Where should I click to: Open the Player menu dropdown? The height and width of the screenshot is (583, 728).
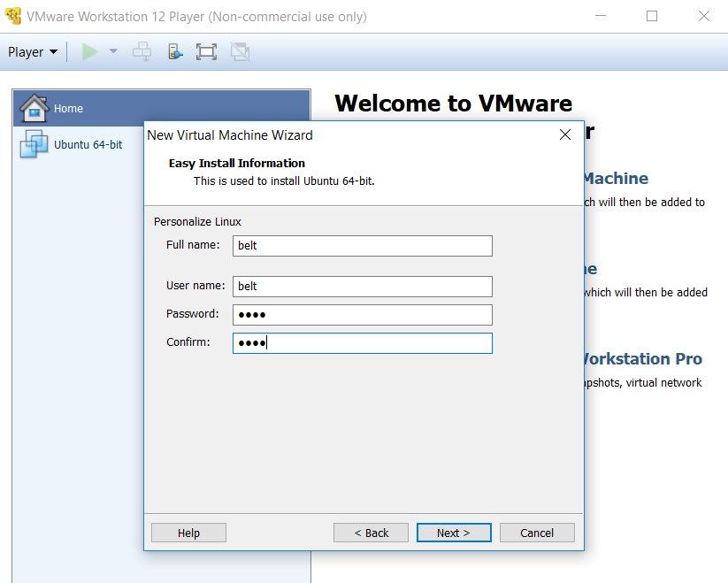pos(33,52)
